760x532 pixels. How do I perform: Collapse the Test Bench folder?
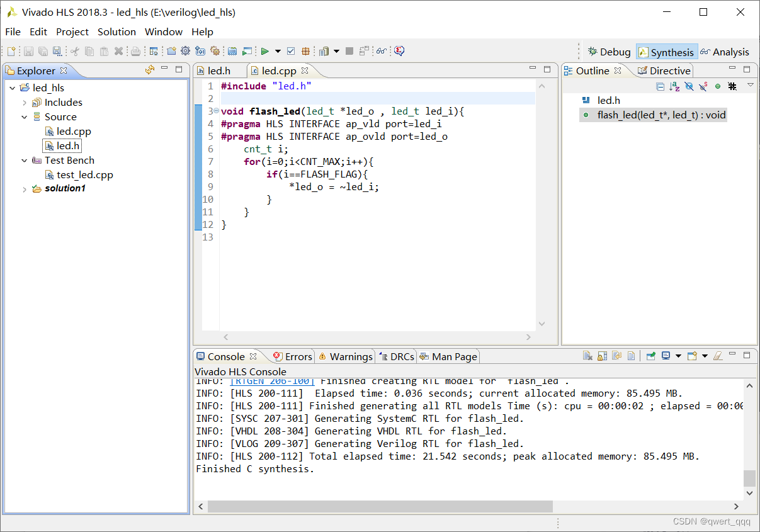click(x=25, y=161)
